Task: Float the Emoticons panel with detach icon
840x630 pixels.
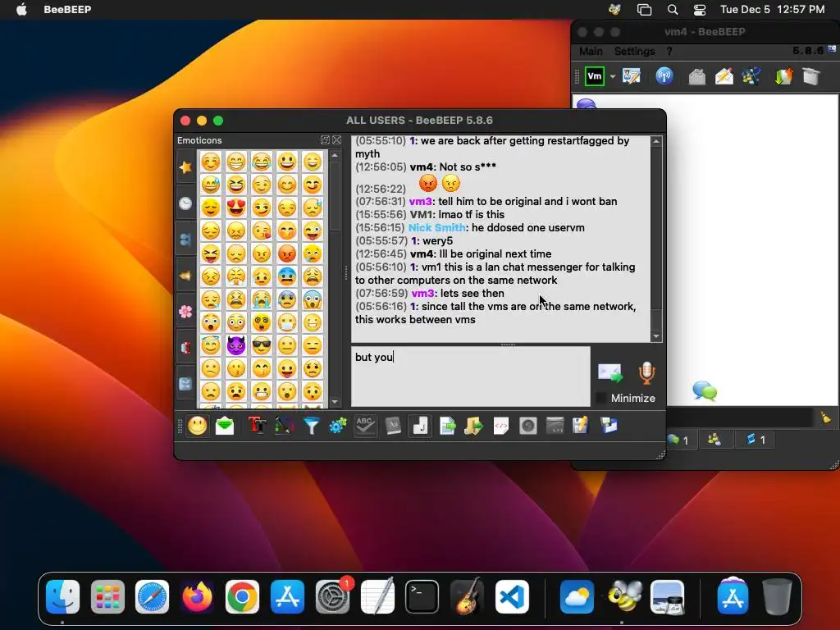Action: coord(325,139)
